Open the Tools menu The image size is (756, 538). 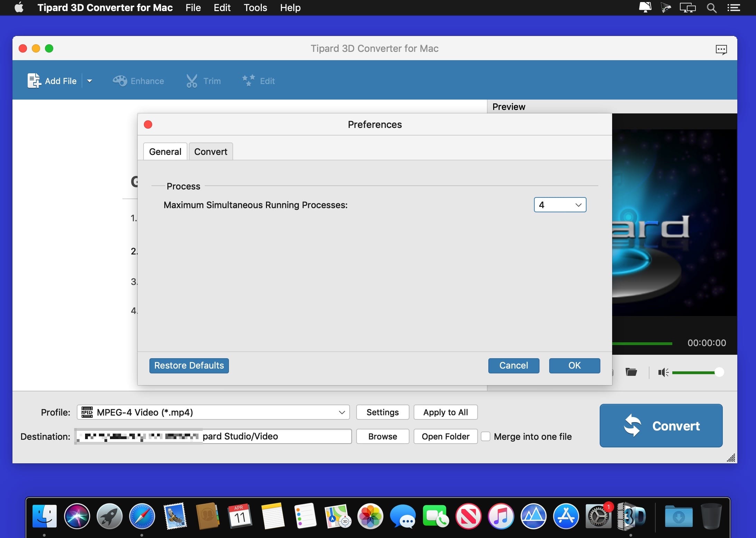pyautogui.click(x=255, y=8)
